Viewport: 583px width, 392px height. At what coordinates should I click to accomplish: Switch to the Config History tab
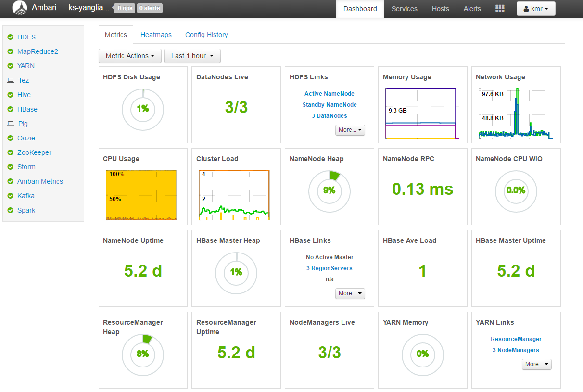[x=206, y=35]
